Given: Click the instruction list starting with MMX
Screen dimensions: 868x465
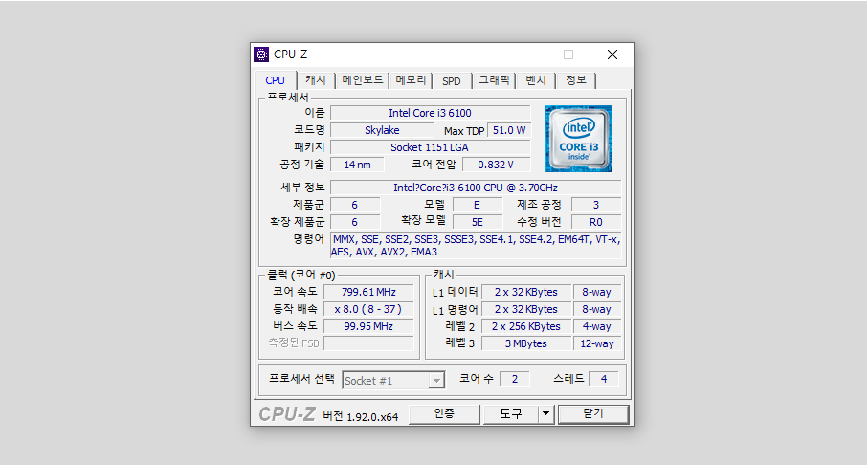Looking at the screenshot, I should point(476,246).
